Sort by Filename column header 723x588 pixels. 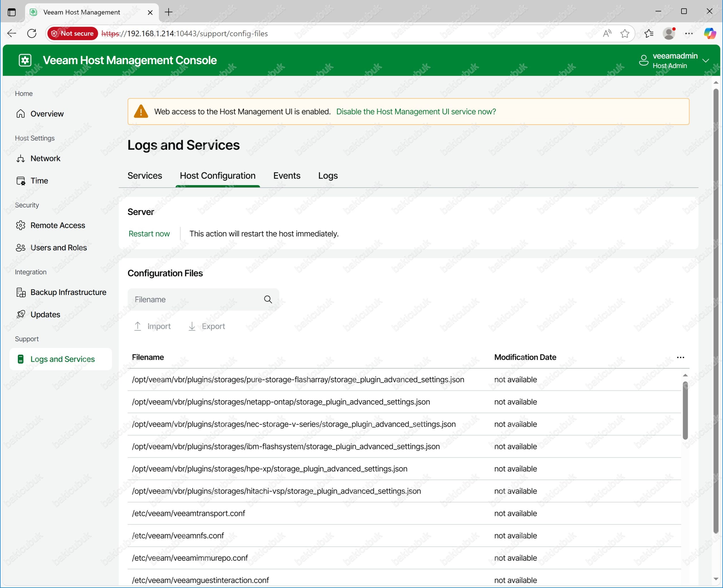(x=148, y=357)
